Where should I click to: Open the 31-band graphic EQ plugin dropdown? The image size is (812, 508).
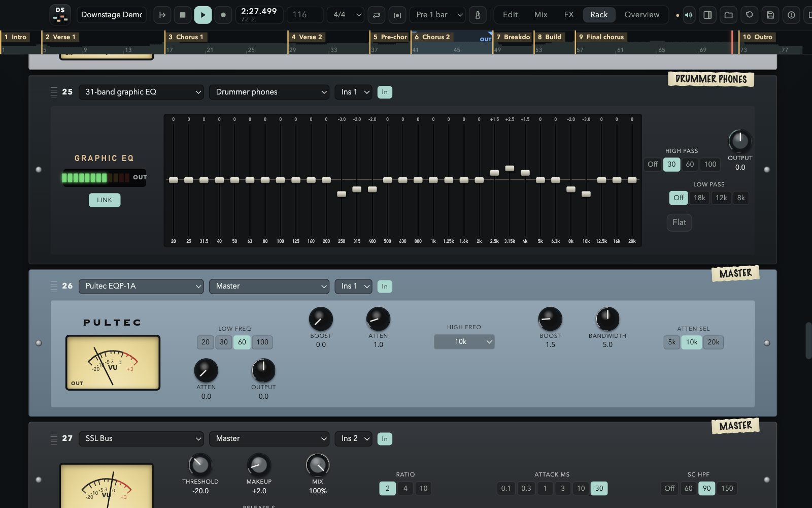pyautogui.click(x=141, y=92)
